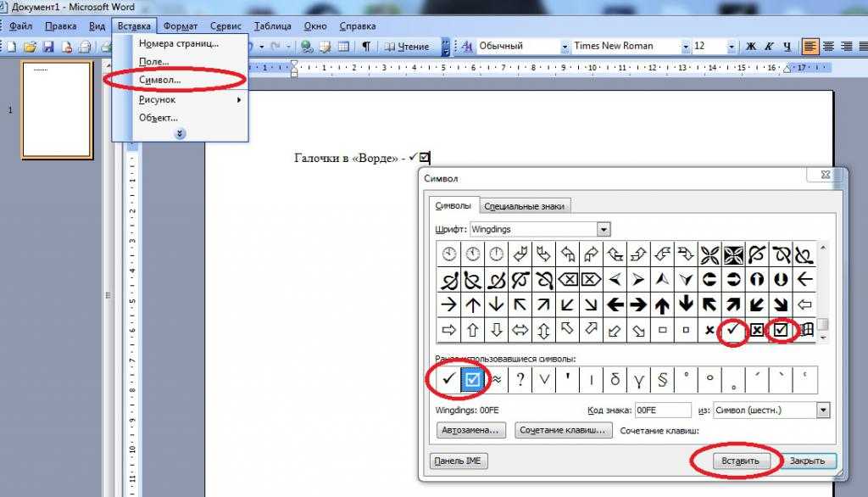Toggle Italic formatting (К)

[769, 46]
